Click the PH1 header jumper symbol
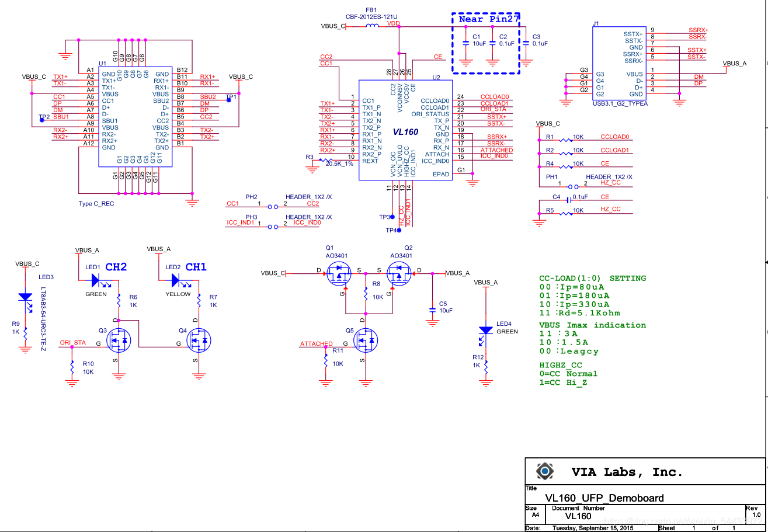This screenshot has width=768, height=532. pyautogui.click(x=574, y=187)
